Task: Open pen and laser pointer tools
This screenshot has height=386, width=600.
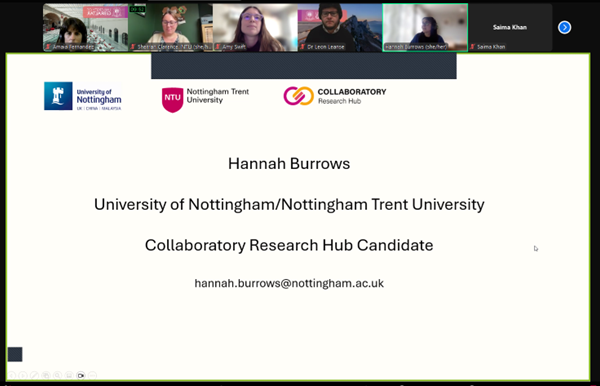Action: point(34,376)
